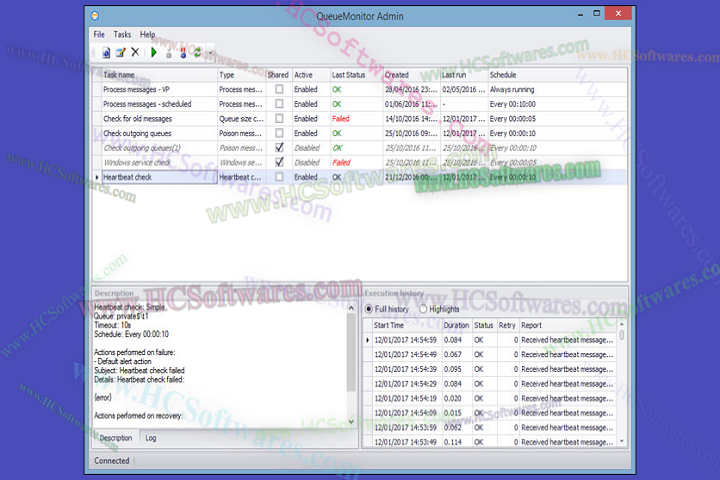Select history entry 12/01/2017 14:54:49
The width and height of the screenshot is (720, 480).
click(490, 355)
